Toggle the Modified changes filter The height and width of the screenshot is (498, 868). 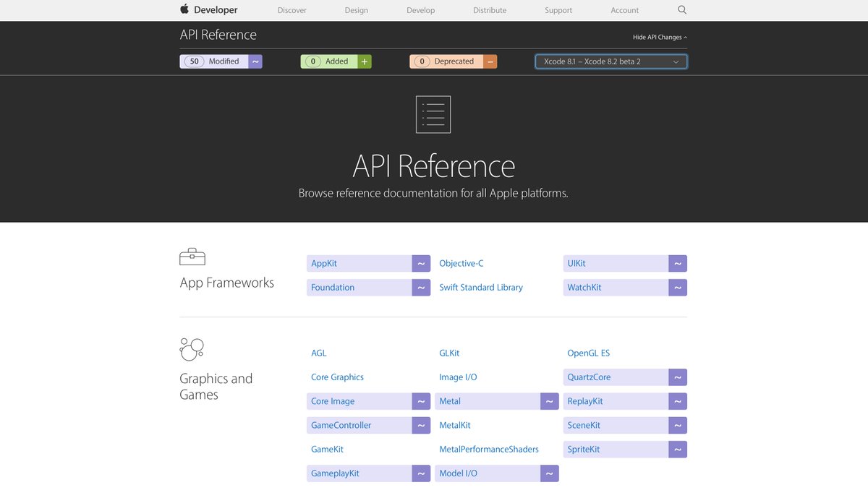[x=221, y=61]
